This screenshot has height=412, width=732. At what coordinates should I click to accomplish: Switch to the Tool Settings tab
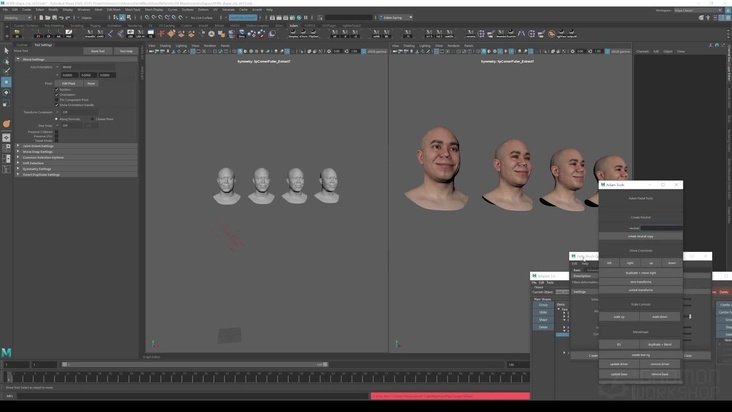[43, 45]
